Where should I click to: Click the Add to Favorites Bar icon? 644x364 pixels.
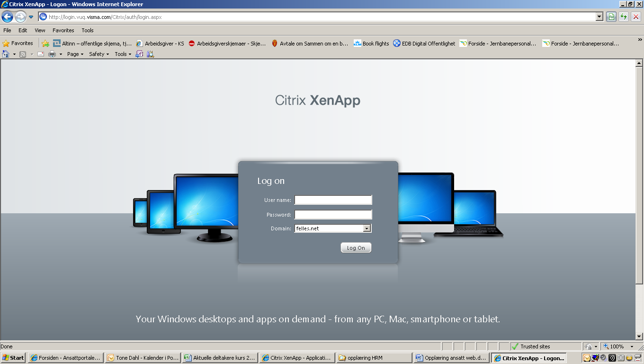pyautogui.click(x=45, y=43)
